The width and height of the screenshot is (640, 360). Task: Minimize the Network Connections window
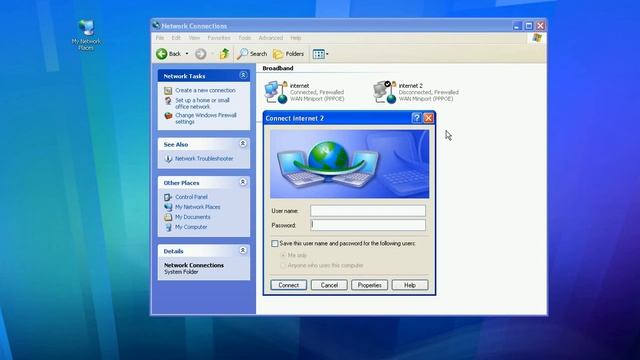pyautogui.click(x=517, y=26)
